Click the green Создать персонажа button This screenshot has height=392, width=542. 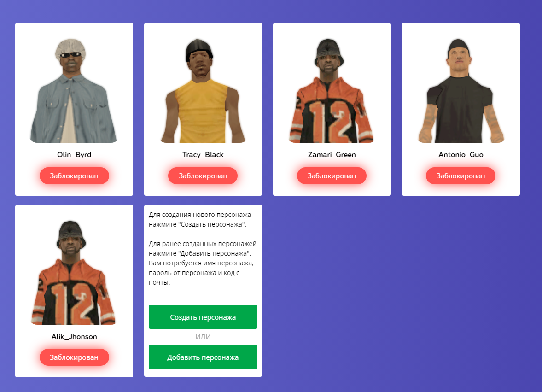[x=203, y=317]
